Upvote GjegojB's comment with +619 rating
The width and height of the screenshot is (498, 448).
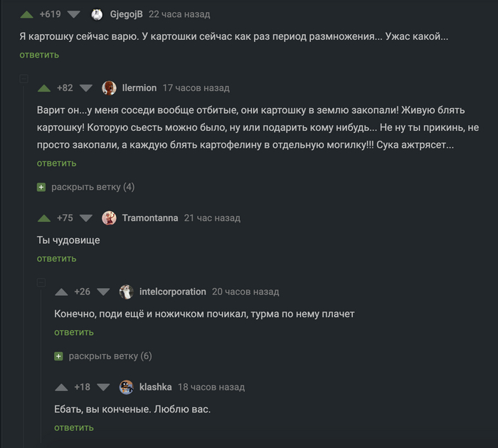(x=26, y=14)
